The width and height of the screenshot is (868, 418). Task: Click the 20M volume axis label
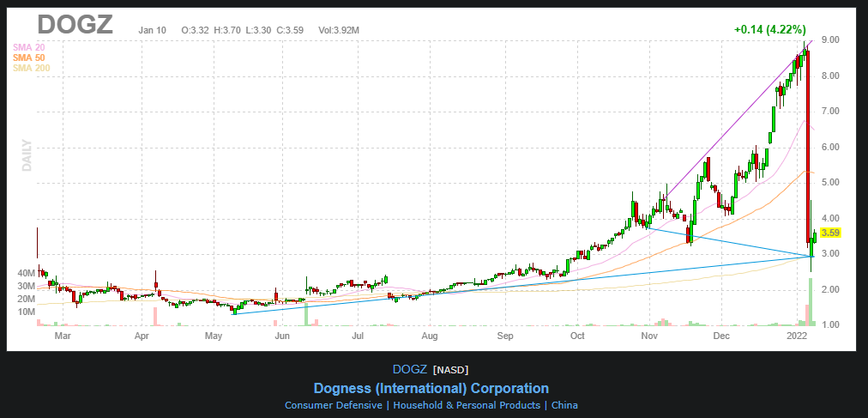(27, 299)
